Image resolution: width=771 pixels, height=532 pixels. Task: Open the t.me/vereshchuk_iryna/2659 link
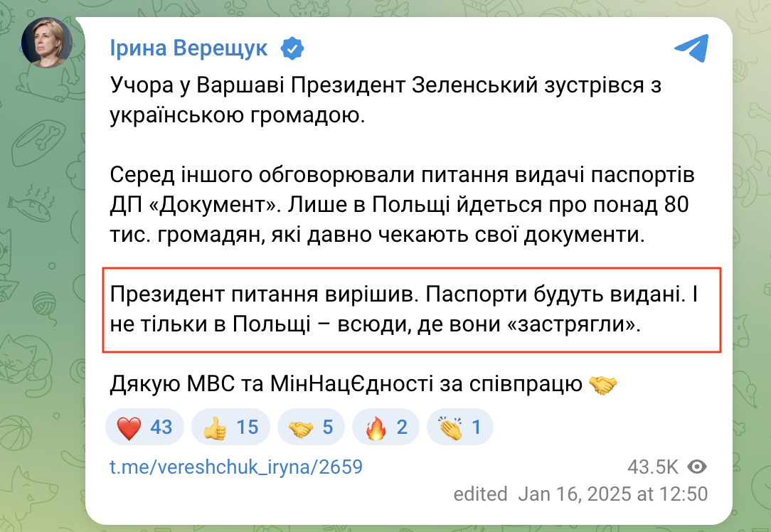pos(236,467)
